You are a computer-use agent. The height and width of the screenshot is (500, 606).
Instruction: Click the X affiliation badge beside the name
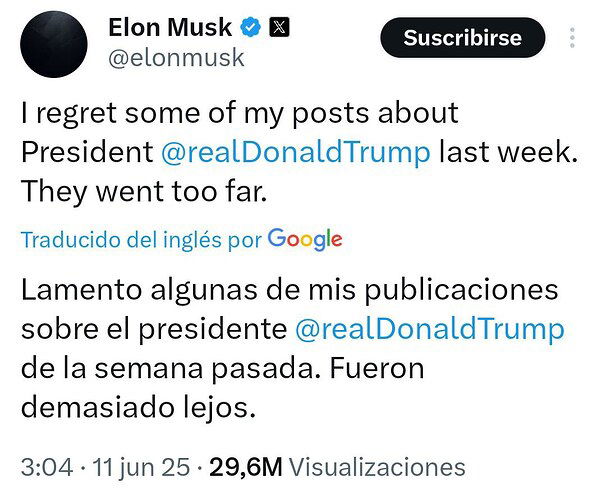279,27
